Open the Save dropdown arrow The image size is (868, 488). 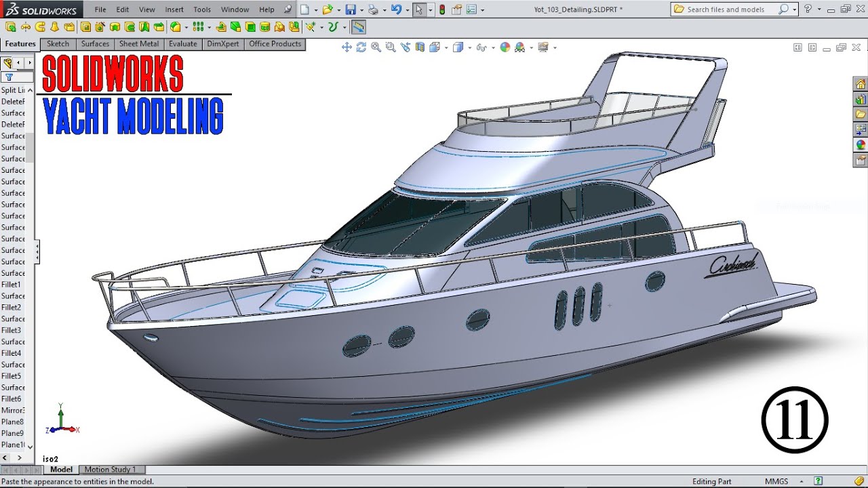(x=361, y=10)
